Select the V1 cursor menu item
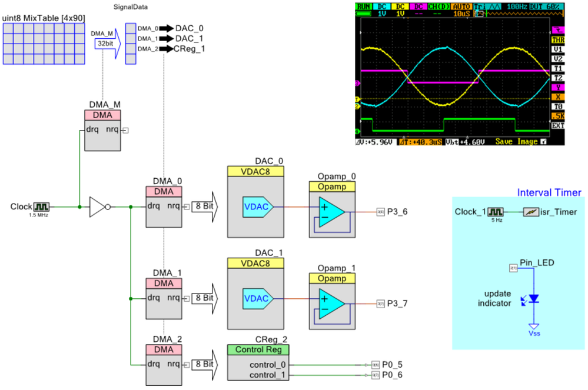588x390 pixels. click(557, 49)
